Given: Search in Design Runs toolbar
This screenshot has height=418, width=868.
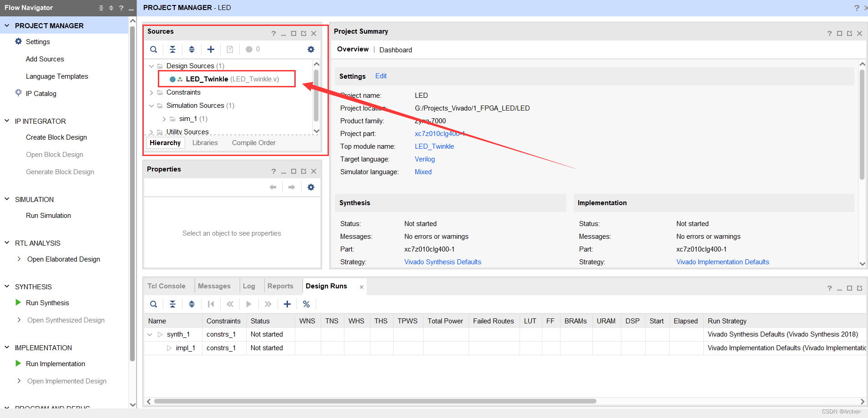Looking at the screenshot, I should 154,304.
